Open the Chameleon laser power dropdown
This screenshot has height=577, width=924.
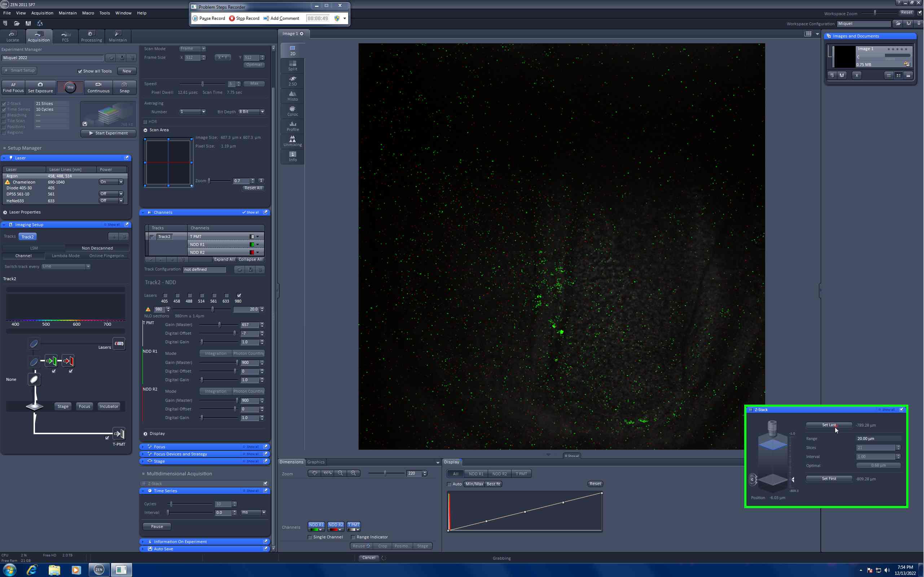(x=111, y=182)
